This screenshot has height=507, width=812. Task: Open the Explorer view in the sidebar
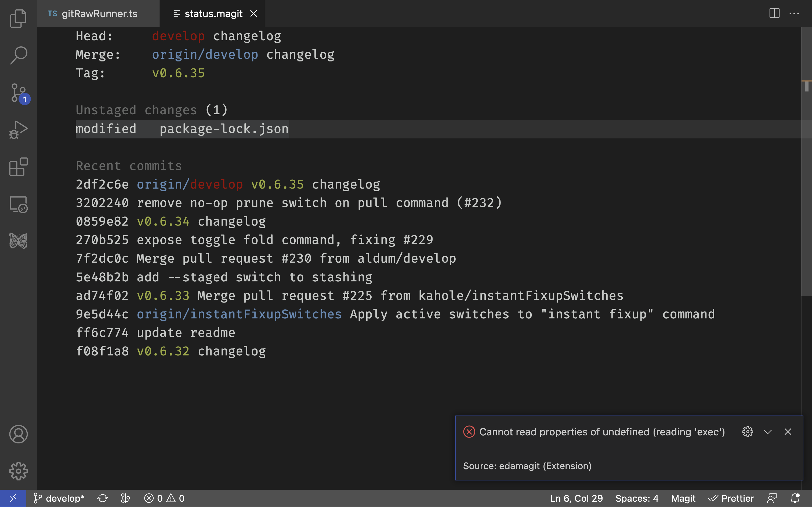pos(19,19)
